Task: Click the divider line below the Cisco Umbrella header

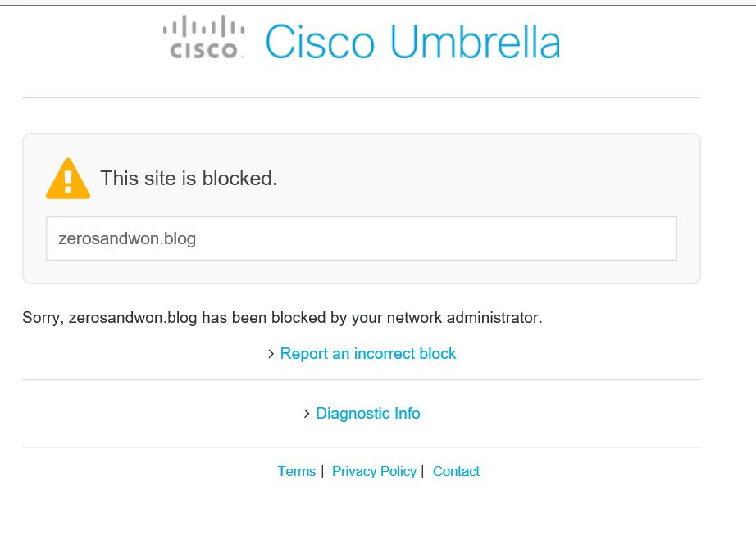Action: pyautogui.click(x=361, y=98)
